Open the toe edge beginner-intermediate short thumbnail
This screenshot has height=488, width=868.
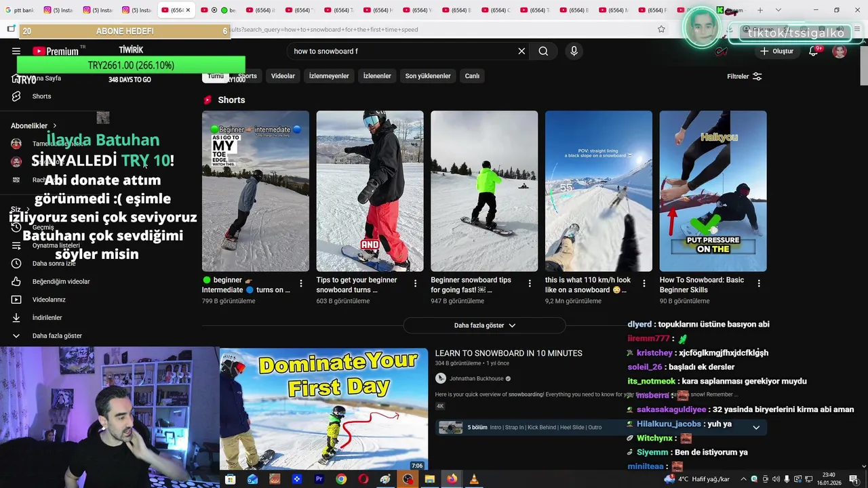pos(256,191)
